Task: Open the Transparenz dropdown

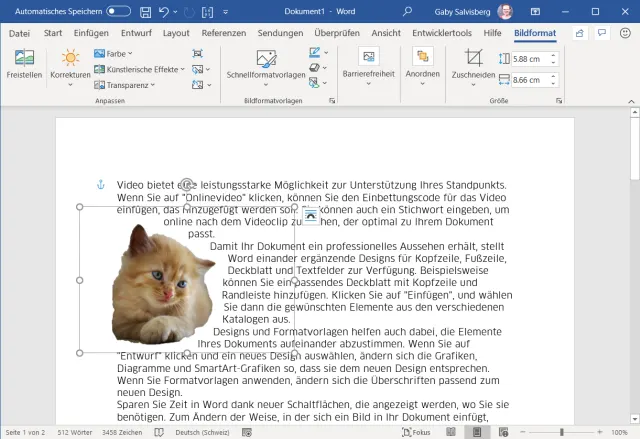Action: coord(126,86)
